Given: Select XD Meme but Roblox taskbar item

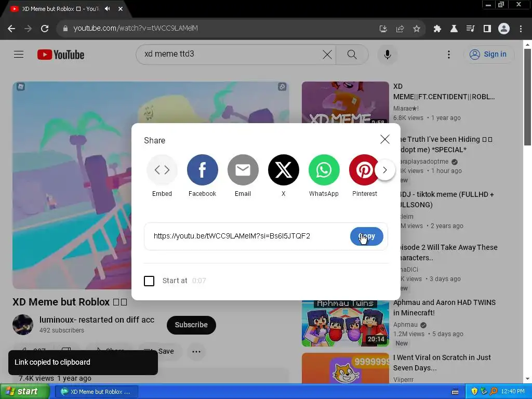Looking at the screenshot, I should point(96,392).
